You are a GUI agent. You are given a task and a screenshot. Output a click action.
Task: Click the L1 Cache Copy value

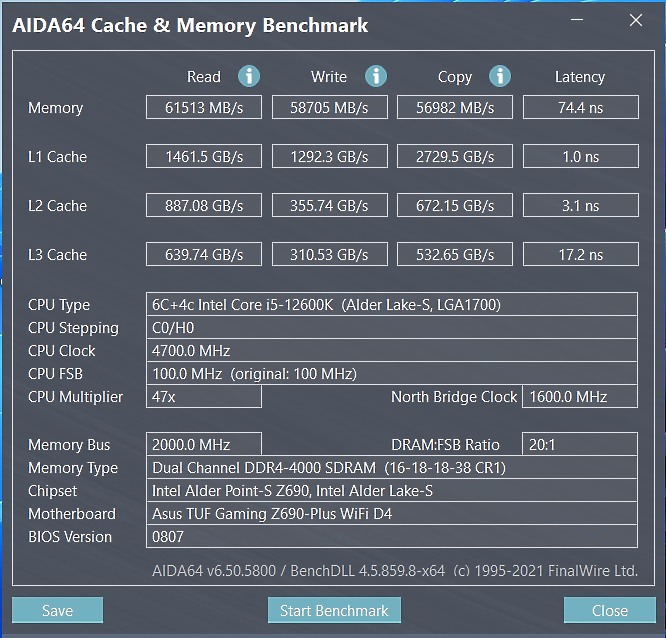pos(455,156)
